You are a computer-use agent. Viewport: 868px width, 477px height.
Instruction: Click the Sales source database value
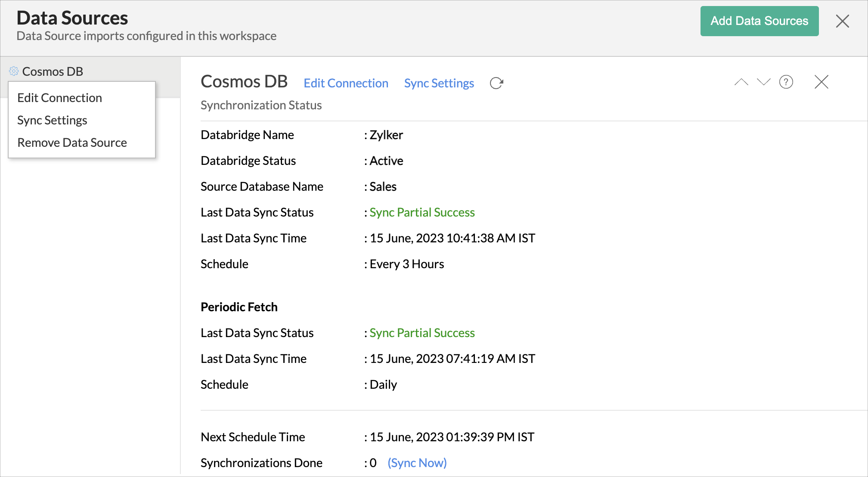click(383, 186)
